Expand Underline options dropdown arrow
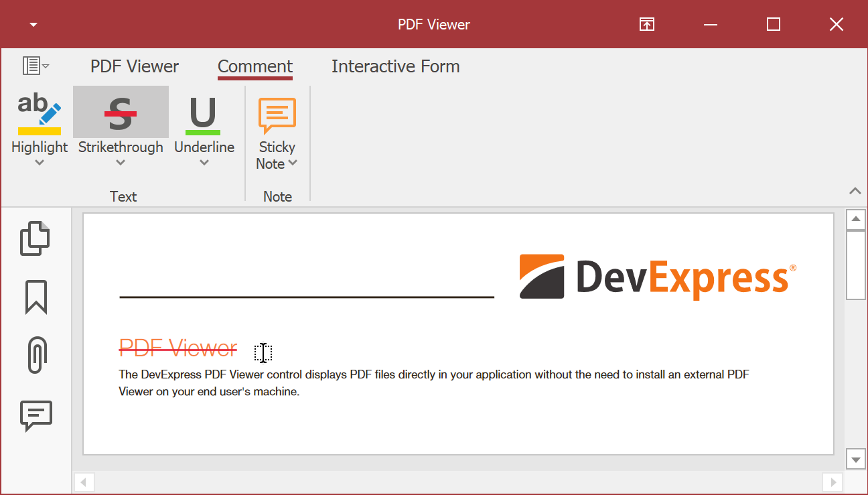868x495 pixels. pos(204,163)
